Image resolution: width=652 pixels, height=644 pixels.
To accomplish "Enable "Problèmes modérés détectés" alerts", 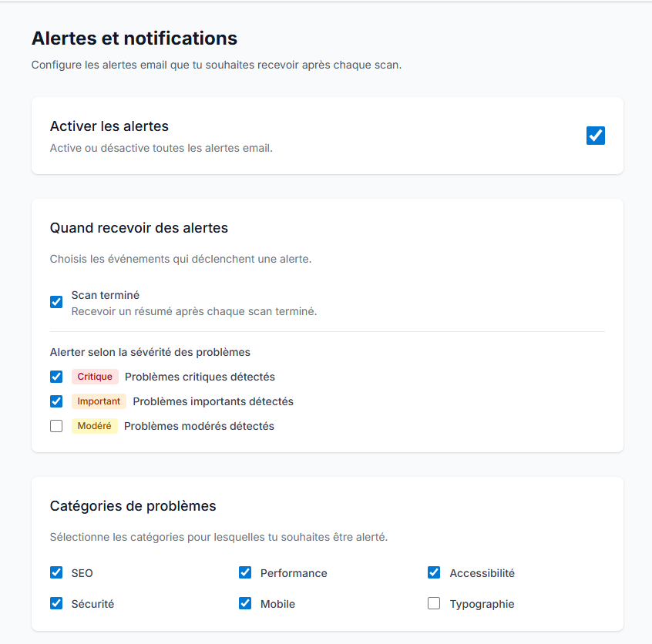I will (x=55, y=426).
